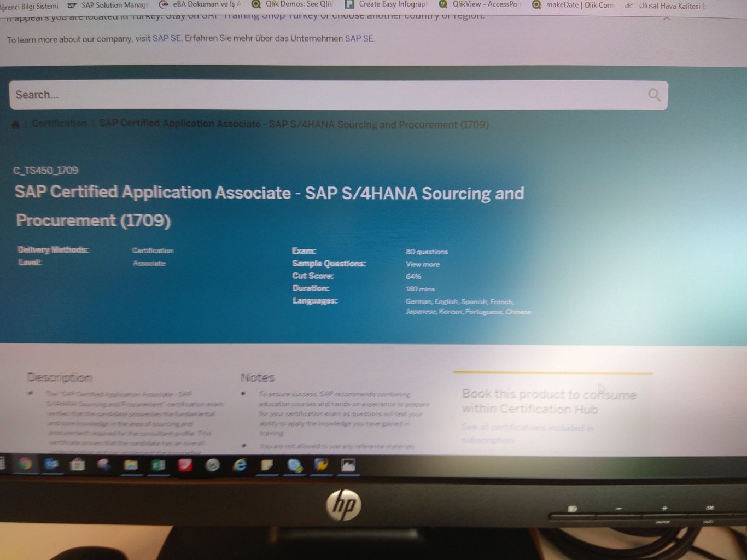Open Sticky Notes taskbar icon

coord(267,465)
